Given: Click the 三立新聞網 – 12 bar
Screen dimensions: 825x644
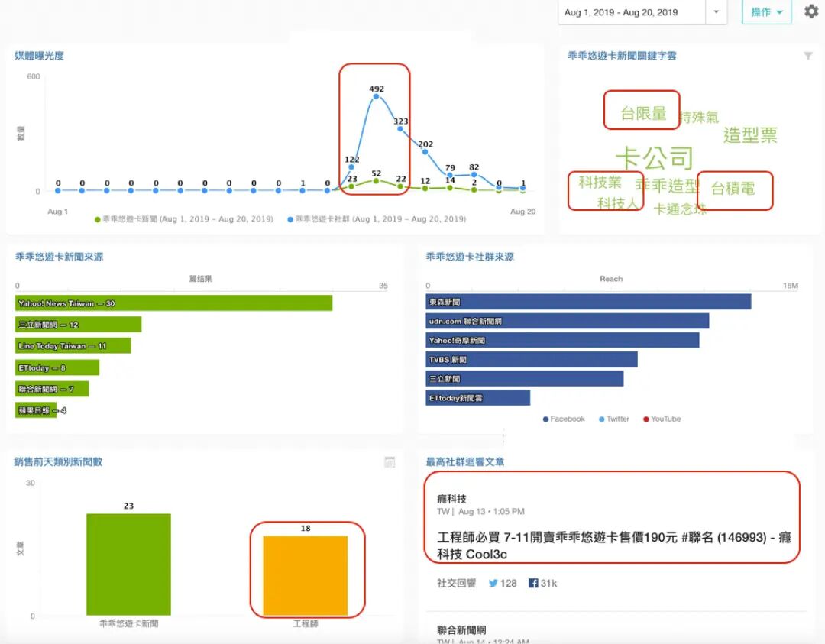Looking at the screenshot, I should coord(79,324).
